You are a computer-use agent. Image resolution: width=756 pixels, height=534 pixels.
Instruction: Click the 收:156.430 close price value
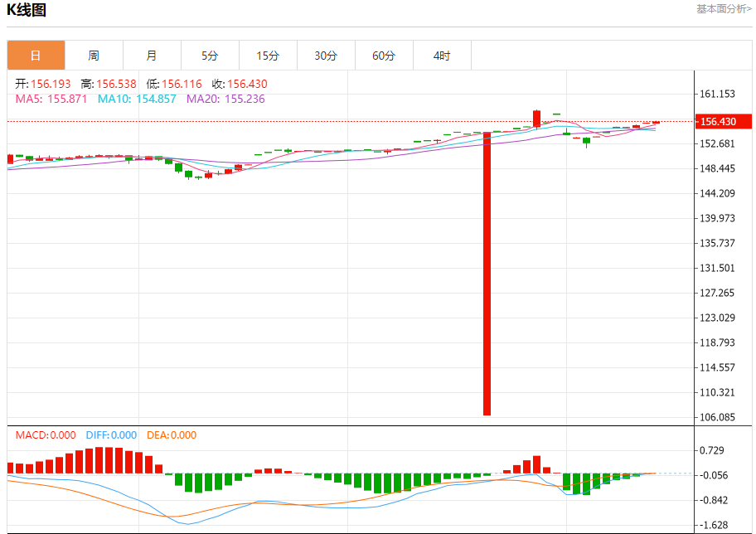point(240,84)
